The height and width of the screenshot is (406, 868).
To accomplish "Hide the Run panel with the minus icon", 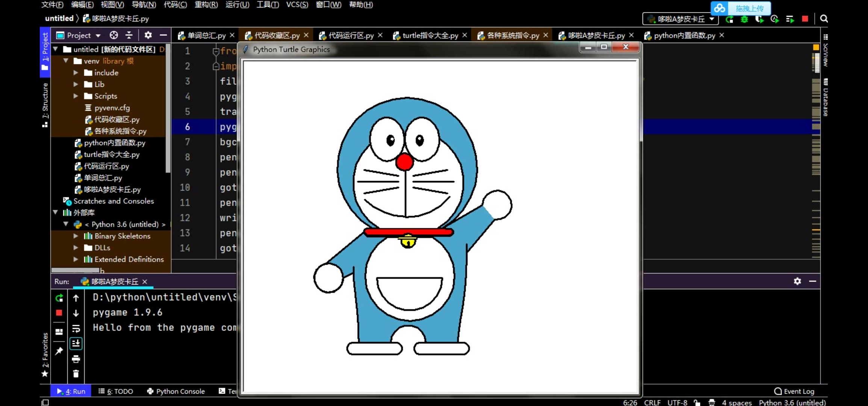I will click(812, 281).
